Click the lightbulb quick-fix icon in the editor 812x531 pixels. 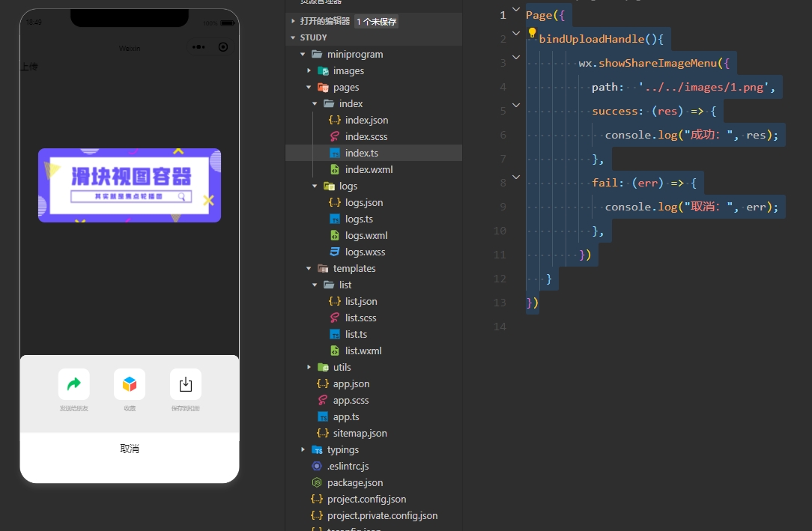click(533, 33)
